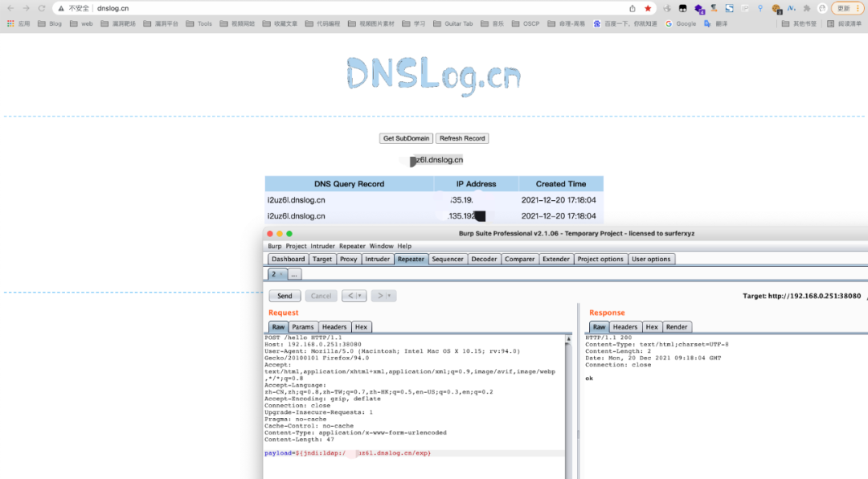Click the share page icon in address bar
The image size is (868, 479).
(x=633, y=8)
